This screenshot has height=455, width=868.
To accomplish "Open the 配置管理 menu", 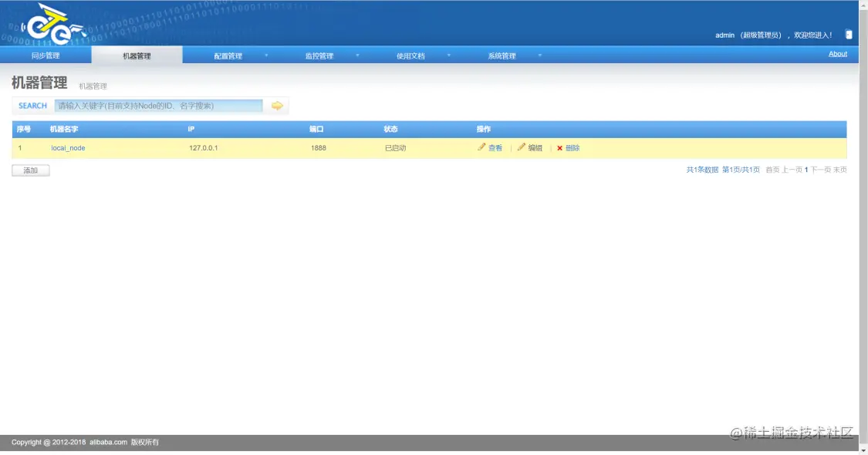I will (x=228, y=56).
